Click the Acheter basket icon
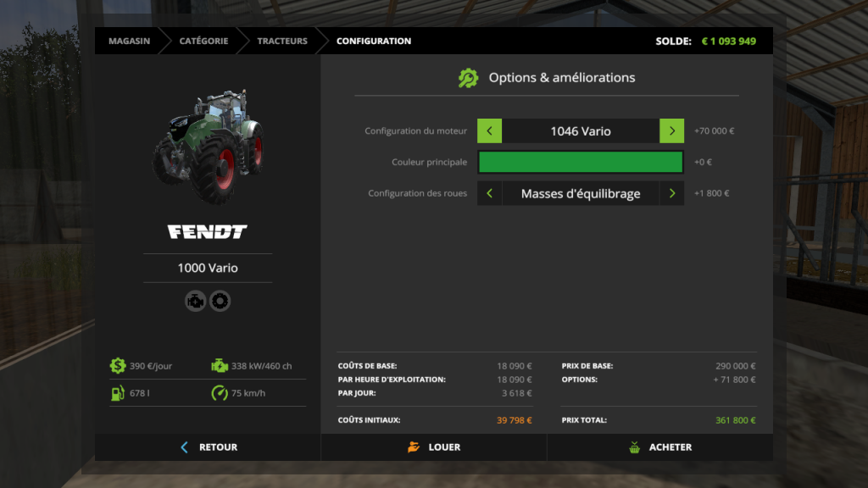This screenshot has width=868, height=488. tap(634, 447)
